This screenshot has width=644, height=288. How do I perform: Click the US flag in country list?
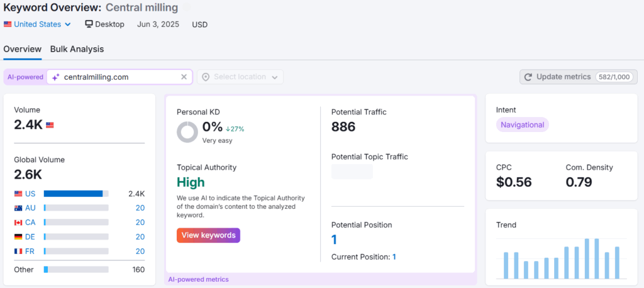18,194
